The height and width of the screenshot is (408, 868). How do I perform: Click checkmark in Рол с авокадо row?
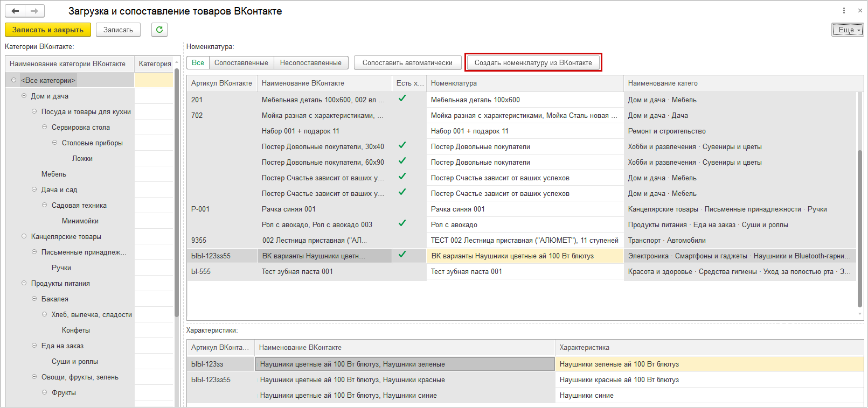[402, 223]
